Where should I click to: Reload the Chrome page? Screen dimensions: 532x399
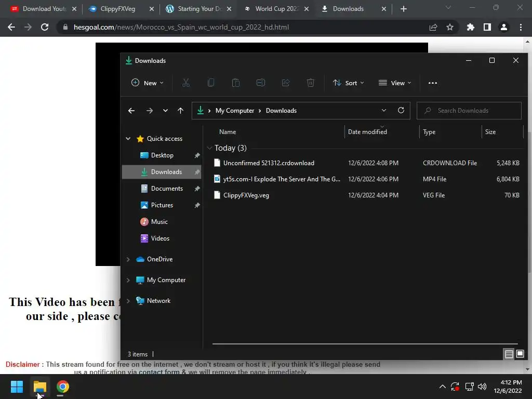45,27
